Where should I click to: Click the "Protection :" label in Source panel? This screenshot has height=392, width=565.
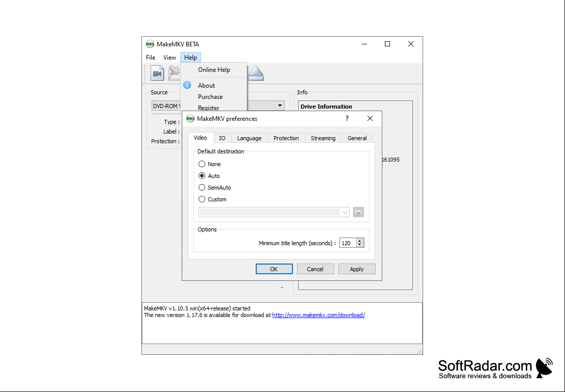(165, 141)
